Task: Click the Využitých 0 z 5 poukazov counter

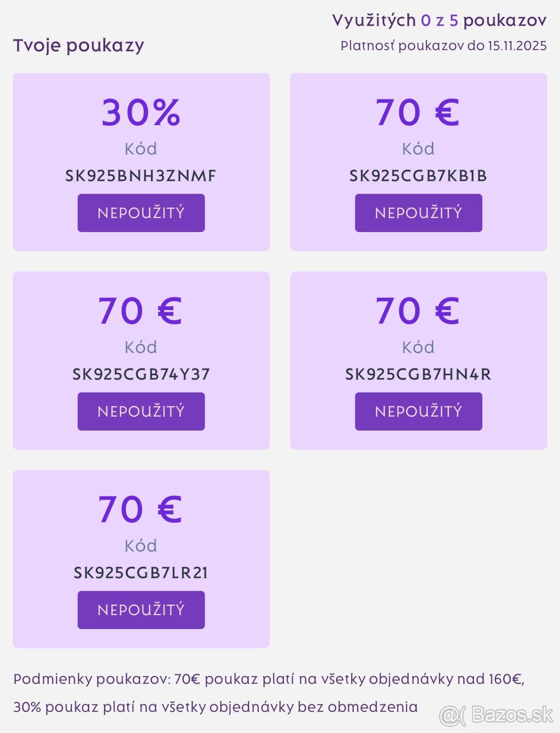Action: coord(439,20)
